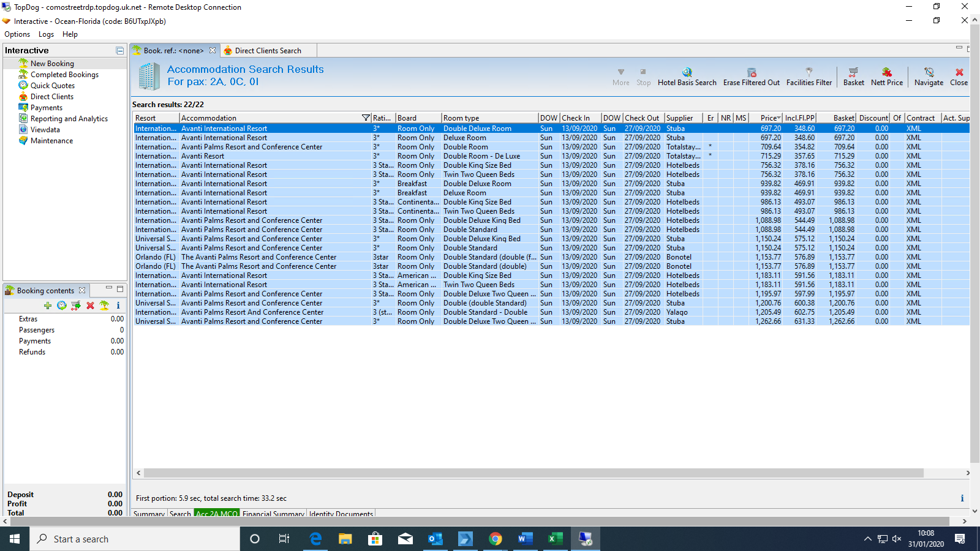Switch to the Financial Summary tab
The width and height of the screenshot is (980, 551).
tap(273, 514)
